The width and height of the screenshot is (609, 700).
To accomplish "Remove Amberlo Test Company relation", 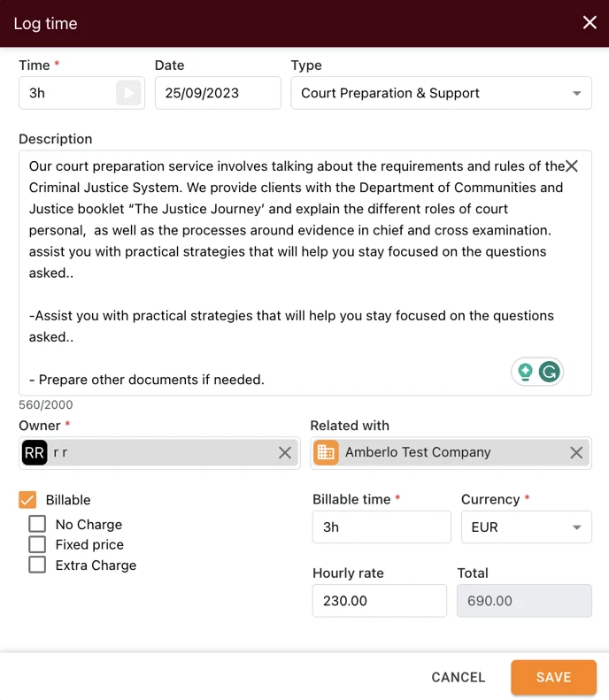I will (576, 453).
